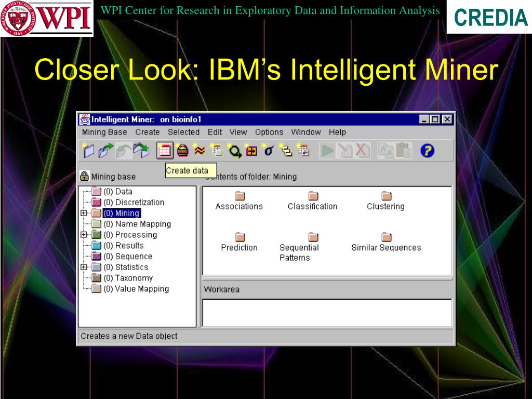Click the green circular arrow toolbar icon
The height and width of the screenshot is (399, 532).
coord(234,150)
